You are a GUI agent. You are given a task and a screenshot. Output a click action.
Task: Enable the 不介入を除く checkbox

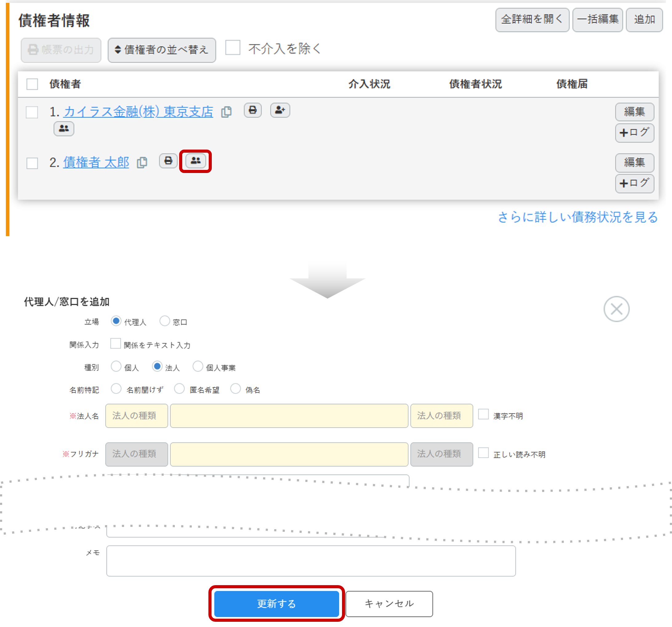point(232,48)
